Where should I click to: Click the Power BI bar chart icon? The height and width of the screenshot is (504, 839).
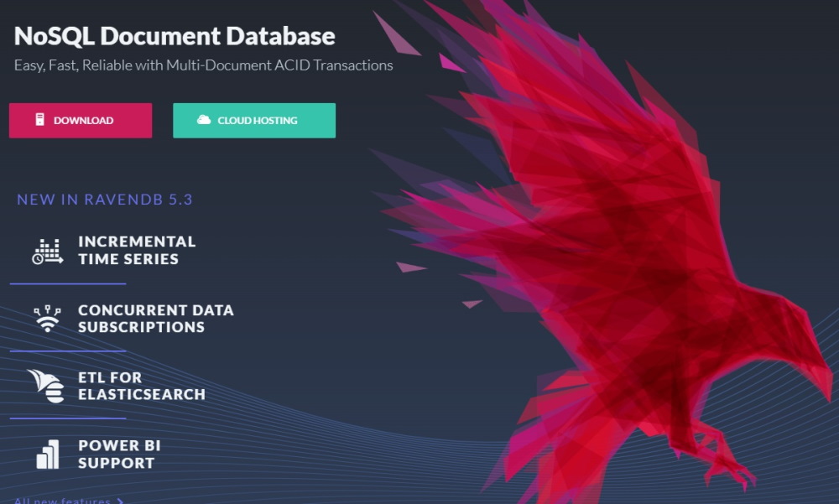click(48, 455)
